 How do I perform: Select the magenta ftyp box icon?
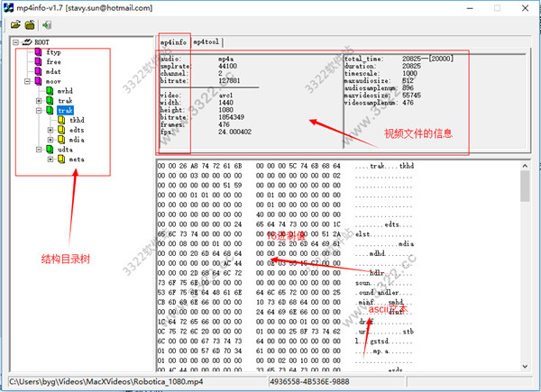(38, 52)
